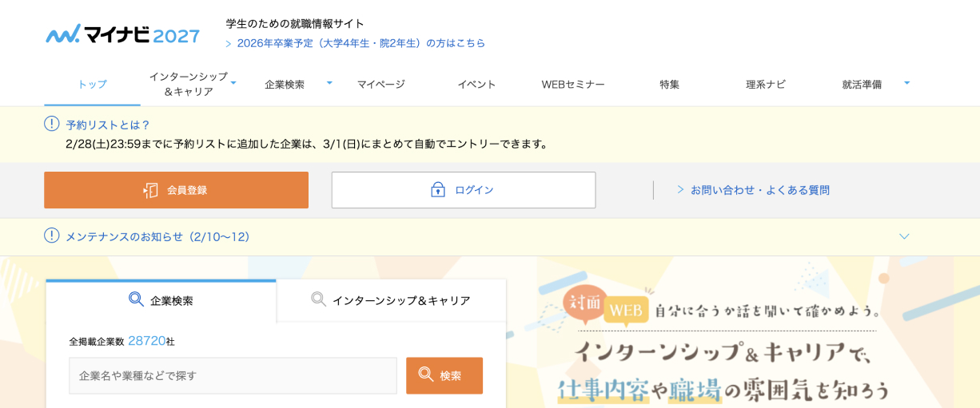
Task: Follow the 2026年卒業予定の方はこちら link
Action: (361, 43)
